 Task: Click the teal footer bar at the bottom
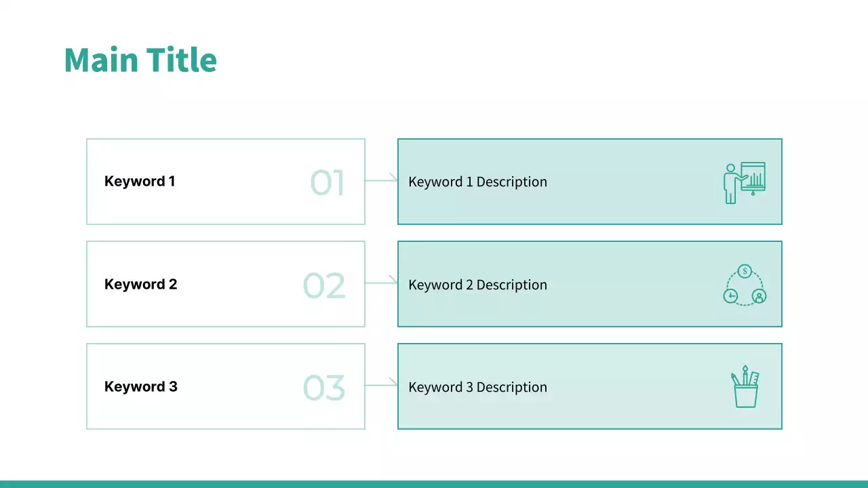[x=434, y=484]
